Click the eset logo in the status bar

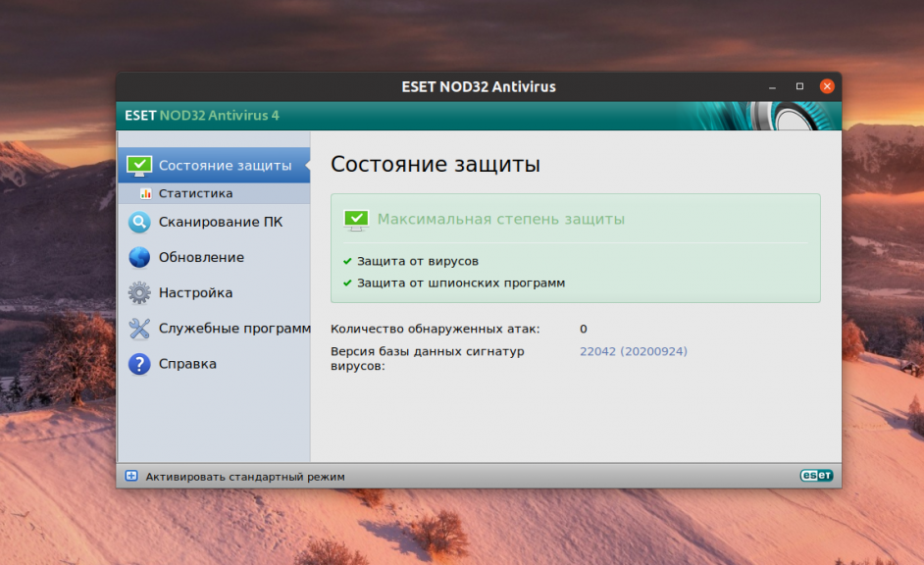(818, 475)
